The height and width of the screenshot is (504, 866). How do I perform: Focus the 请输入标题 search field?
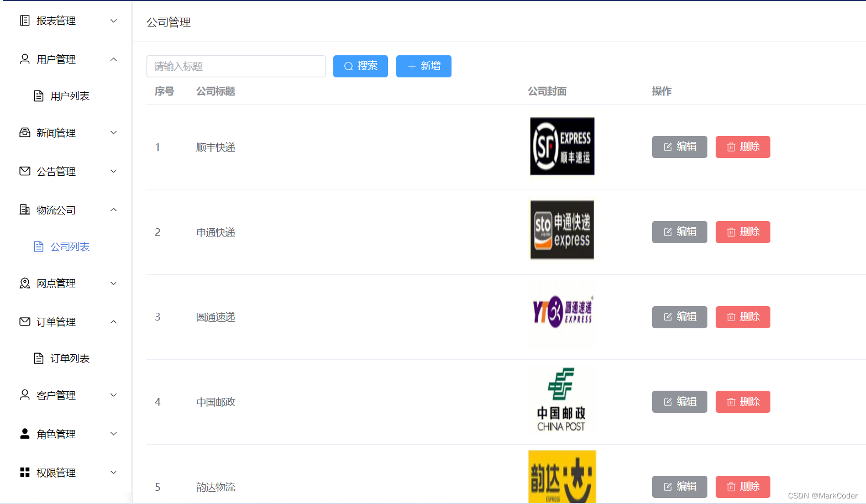(x=236, y=66)
